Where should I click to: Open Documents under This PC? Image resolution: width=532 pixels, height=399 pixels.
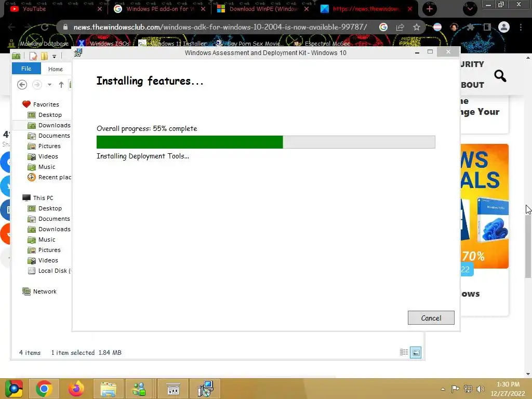[48, 219]
